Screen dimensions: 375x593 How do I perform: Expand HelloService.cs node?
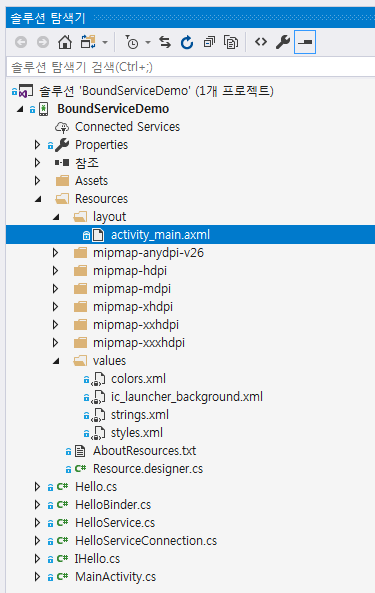click(37, 523)
